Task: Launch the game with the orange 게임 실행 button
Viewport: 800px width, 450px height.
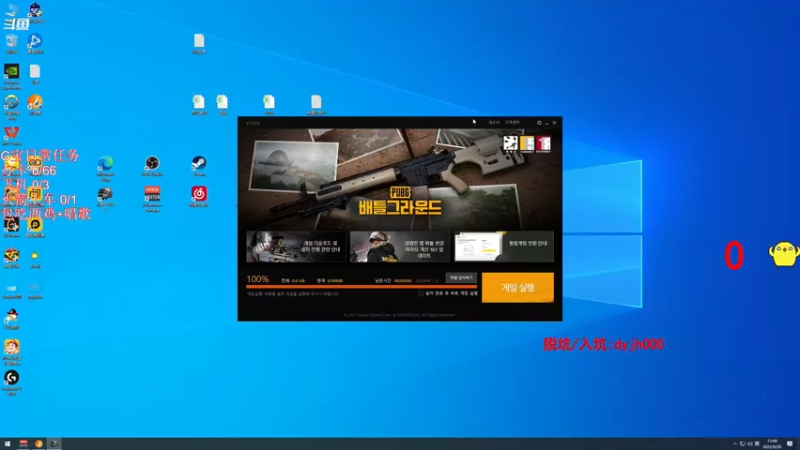Action: [x=517, y=287]
